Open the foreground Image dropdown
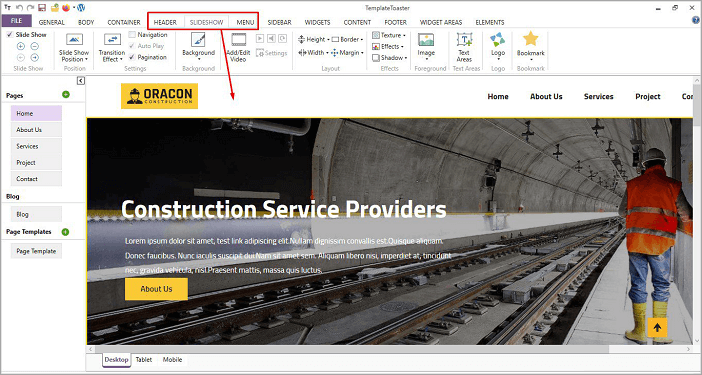Image resolution: width=702 pixels, height=375 pixels. (x=426, y=47)
